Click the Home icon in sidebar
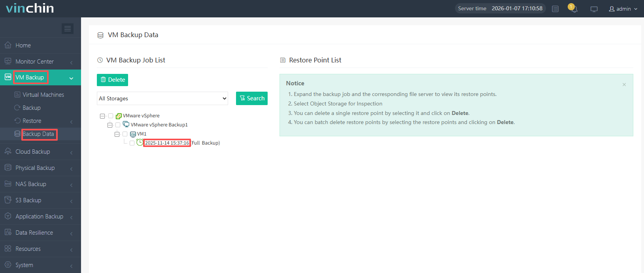This screenshot has width=644, height=273. tap(8, 45)
